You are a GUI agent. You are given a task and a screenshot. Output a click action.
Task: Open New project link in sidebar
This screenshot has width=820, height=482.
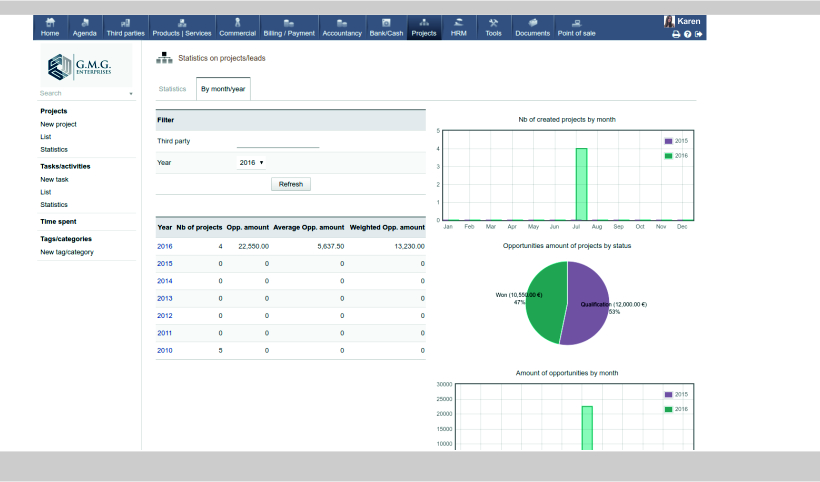point(58,124)
